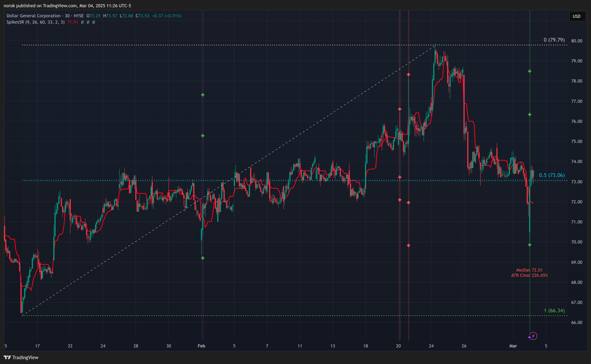Click the red 71.91 indicator value
Viewport: 591px width, 364px height.
click(72, 22)
